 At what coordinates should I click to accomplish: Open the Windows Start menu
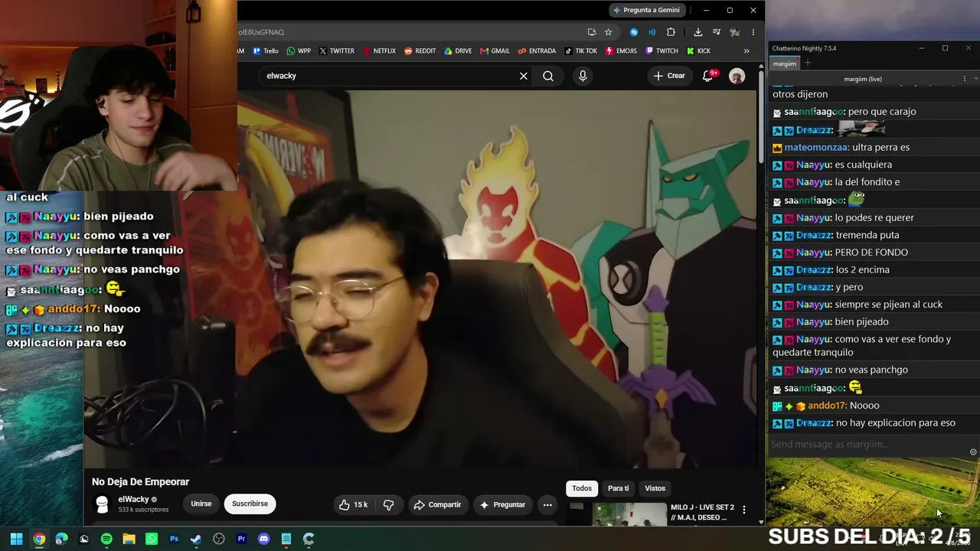pos(16,539)
